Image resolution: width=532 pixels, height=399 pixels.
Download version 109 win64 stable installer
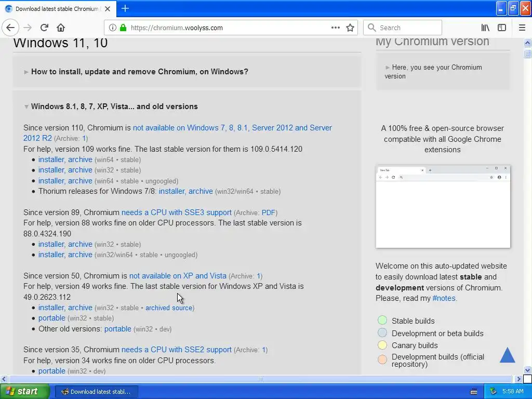(51, 159)
